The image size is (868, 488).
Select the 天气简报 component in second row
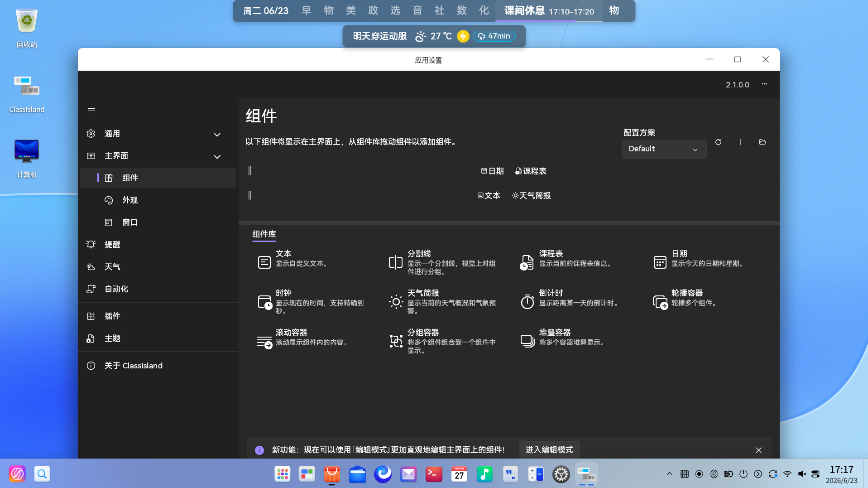coord(532,196)
